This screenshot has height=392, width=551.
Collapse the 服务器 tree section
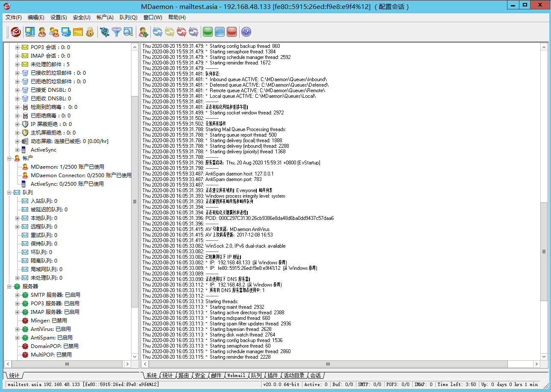[9, 287]
